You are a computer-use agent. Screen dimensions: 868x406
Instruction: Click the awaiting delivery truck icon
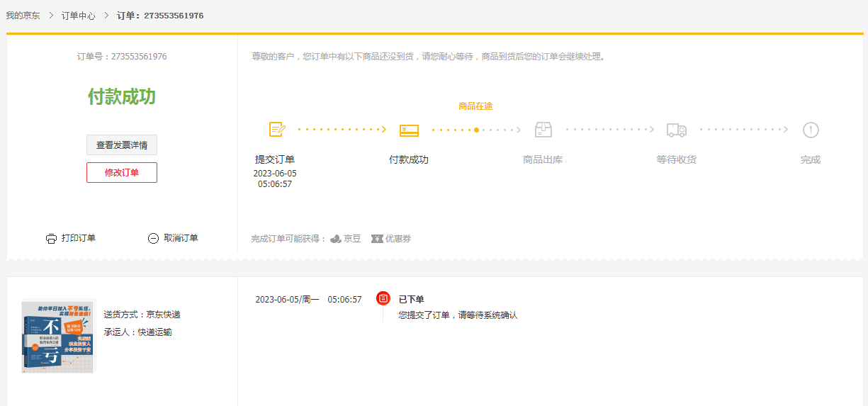(x=676, y=130)
